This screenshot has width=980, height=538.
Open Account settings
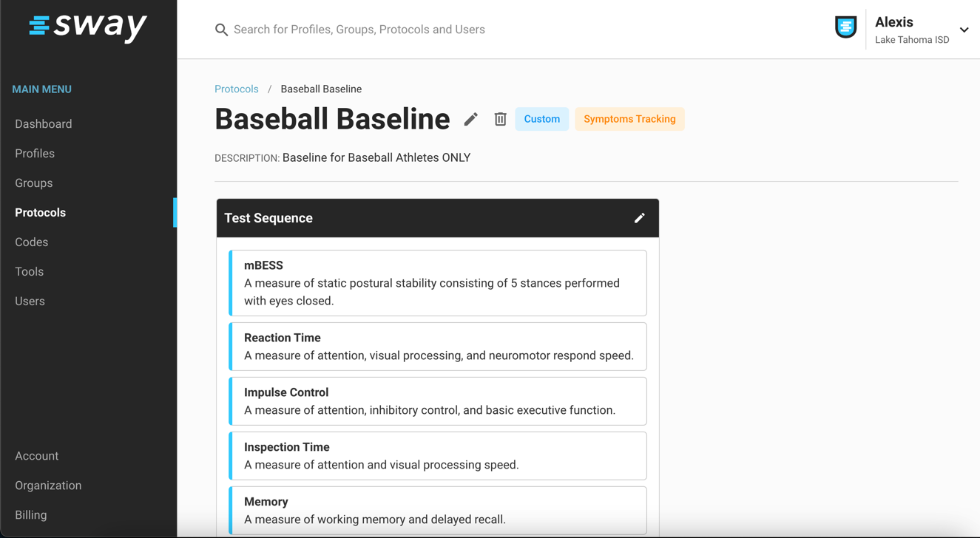coord(37,456)
